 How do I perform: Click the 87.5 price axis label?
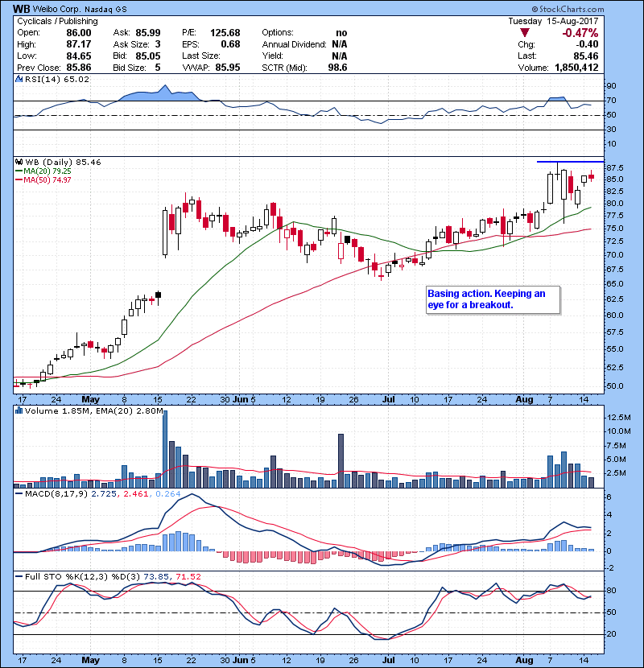point(614,168)
